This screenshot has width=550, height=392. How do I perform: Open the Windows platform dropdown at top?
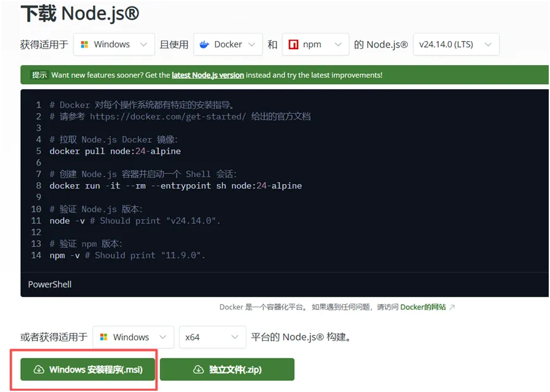tap(114, 44)
